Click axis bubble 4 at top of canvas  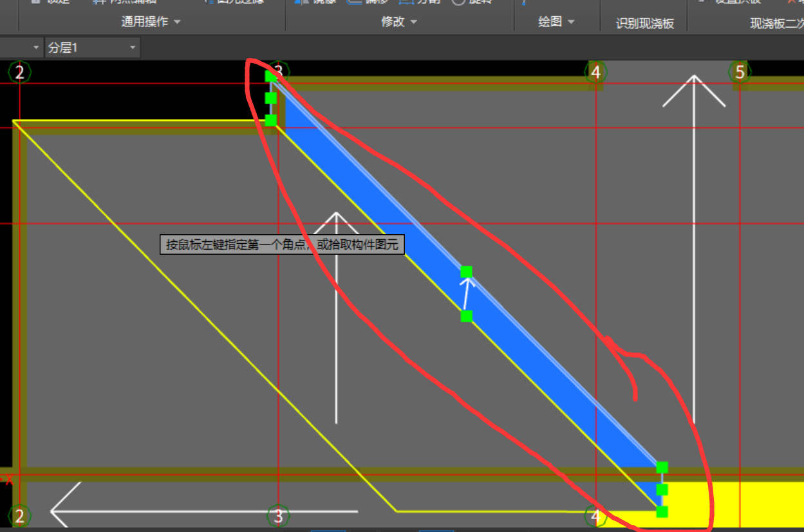pyautogui.click(x=595, y=72)
